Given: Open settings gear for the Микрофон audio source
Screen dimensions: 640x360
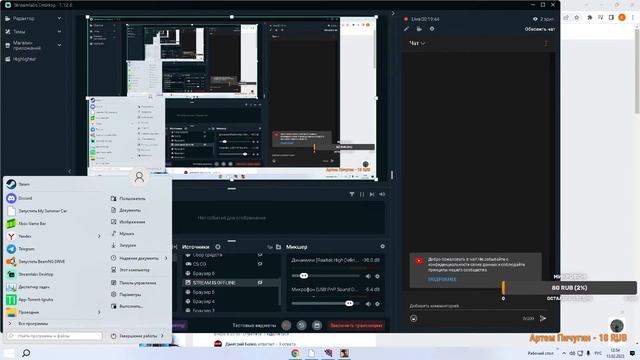Looking at the screenshot, I should point(377,304).
